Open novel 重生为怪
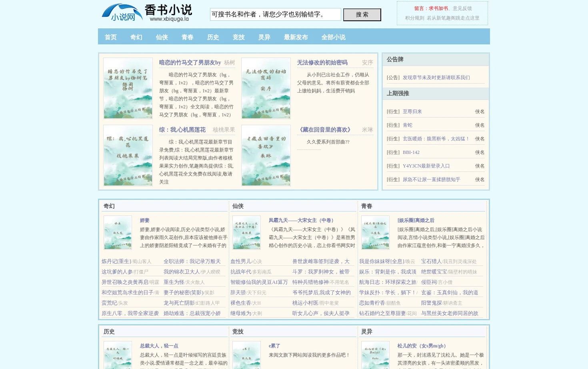Screen dimensions: 588x369 (x=174, y=282)
